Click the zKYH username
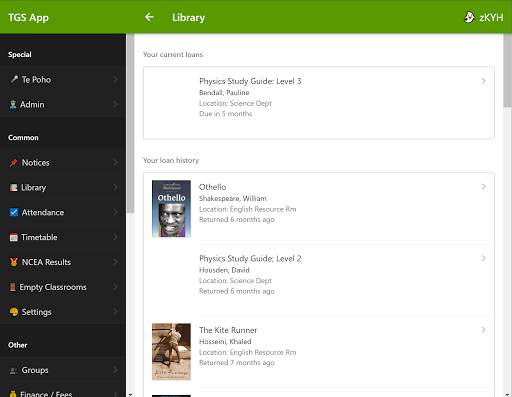The image size is (512, 397). 491,17
